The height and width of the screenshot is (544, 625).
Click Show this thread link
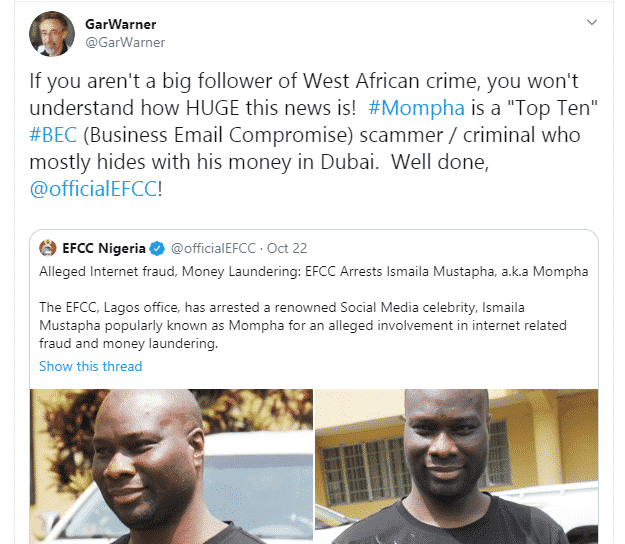[x=90, y=366]
